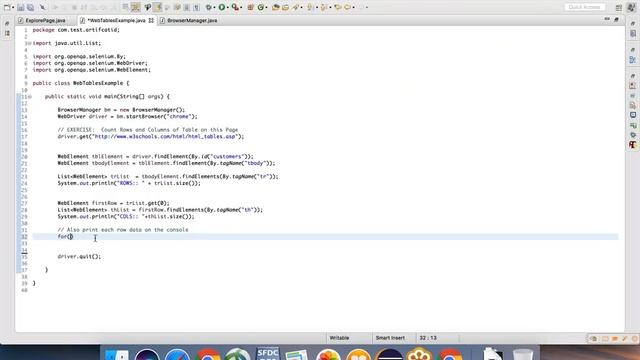Open the Problems view icon in right trim
Viewport: 640px width, 360px height.
point(633,86)
